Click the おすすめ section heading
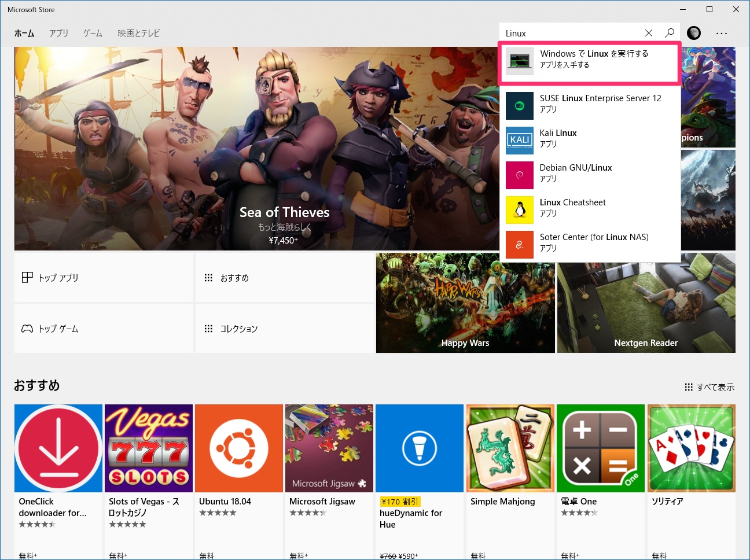The image size is (750, 560). (x=37, y=385)
